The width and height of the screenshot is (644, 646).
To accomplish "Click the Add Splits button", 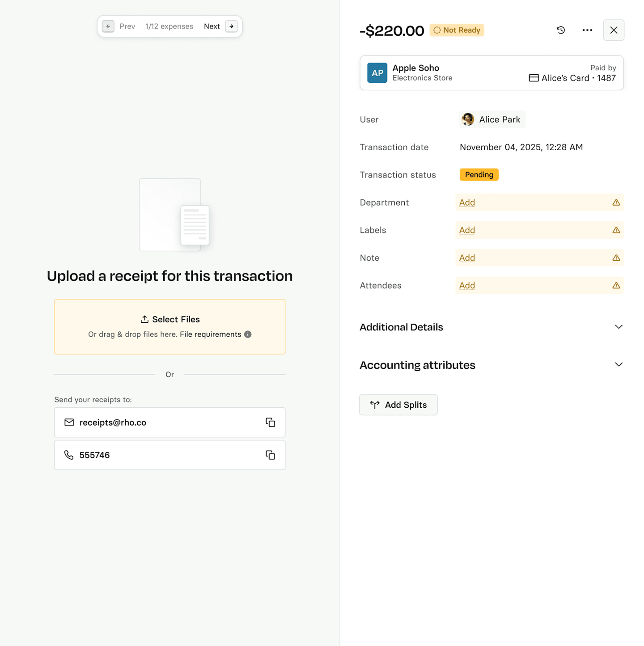I will coord(398,405).
